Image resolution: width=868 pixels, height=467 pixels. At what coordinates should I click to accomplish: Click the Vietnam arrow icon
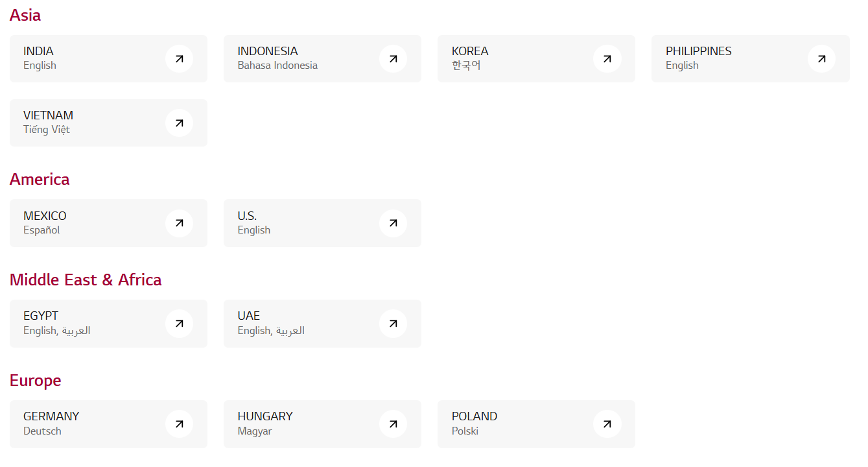(x=179, y=123)
